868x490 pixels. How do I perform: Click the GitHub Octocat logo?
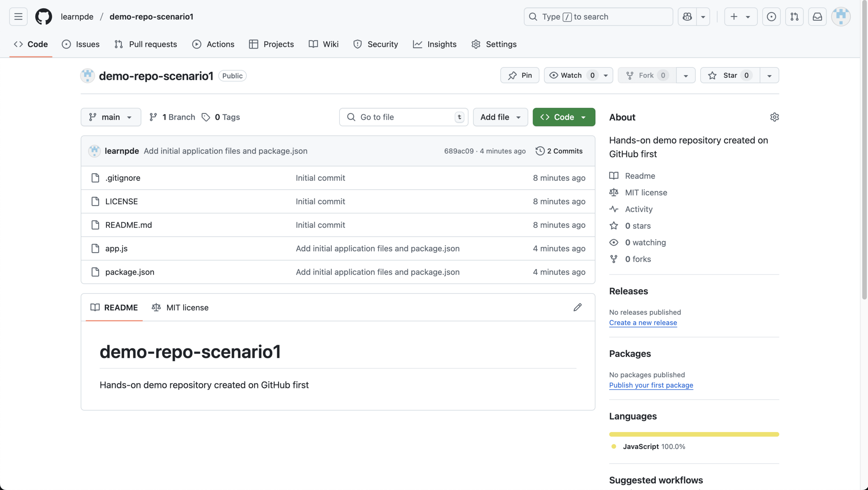(44, 17)
